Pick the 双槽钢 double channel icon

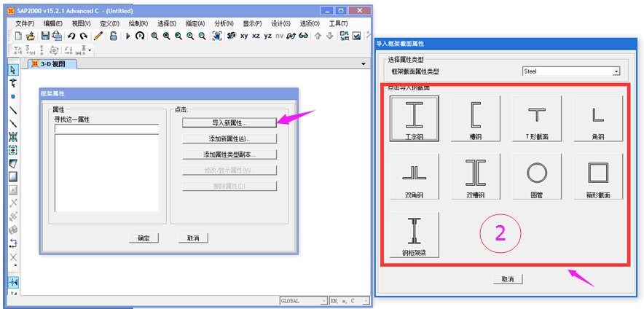(476, 176)
